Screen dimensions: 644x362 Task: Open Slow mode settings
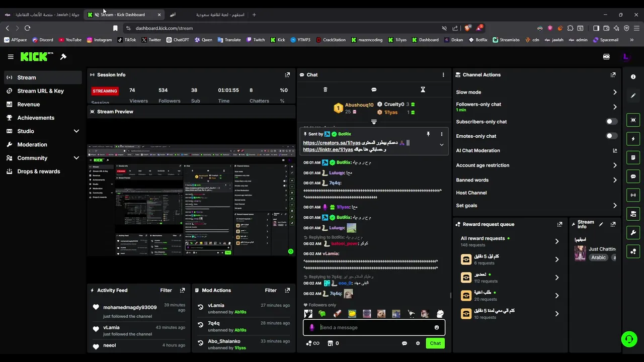pos(536,92)
